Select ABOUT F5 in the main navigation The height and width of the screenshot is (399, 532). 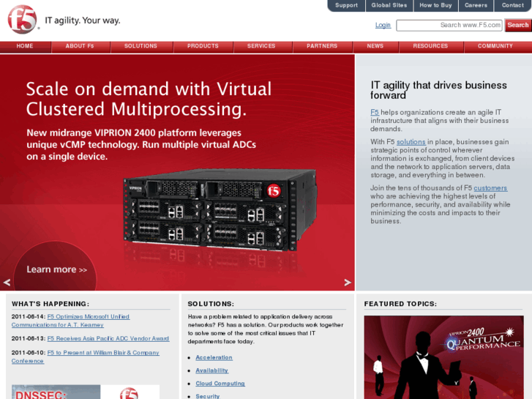[x=80, y=47]
